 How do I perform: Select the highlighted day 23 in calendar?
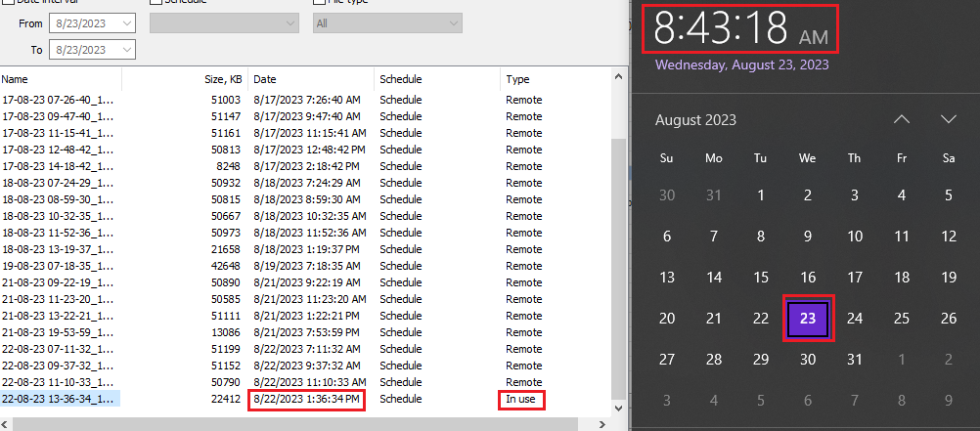[808, 319]
